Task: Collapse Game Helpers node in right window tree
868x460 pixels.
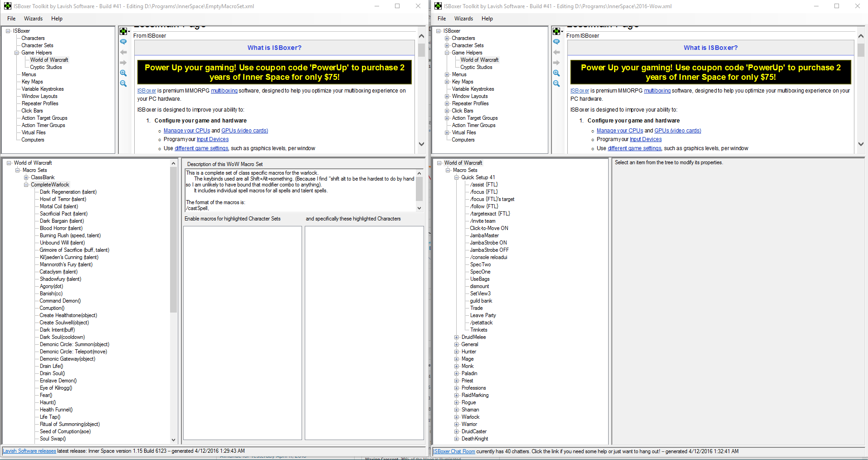Action: (447, 53)
